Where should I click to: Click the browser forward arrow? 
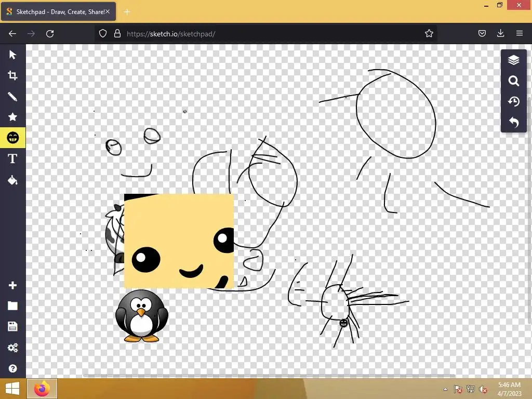[31, 34]
